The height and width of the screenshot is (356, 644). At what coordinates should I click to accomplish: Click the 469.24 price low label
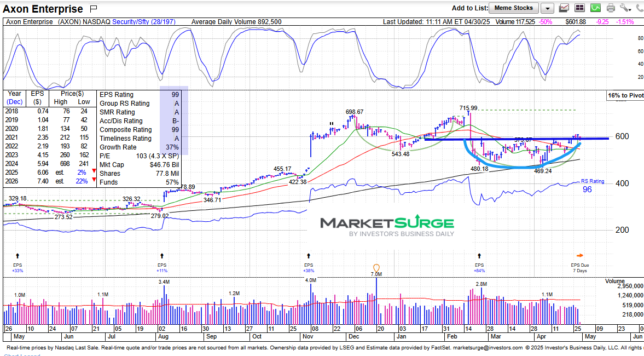[x=543, y=170]
